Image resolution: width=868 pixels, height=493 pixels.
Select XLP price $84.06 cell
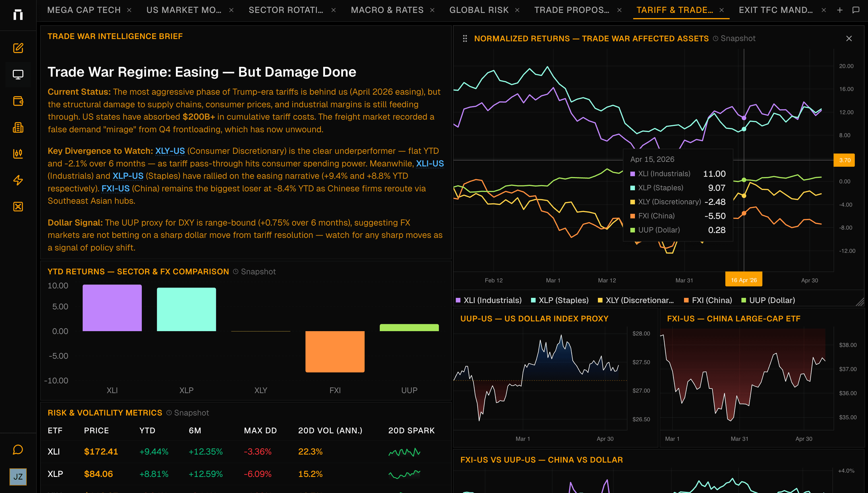tap(98, 474)
